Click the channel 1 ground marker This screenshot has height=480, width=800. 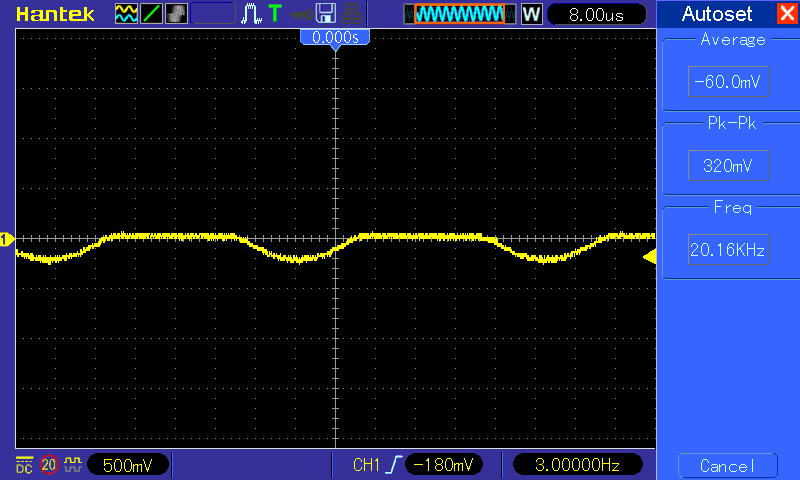(7, 239)
